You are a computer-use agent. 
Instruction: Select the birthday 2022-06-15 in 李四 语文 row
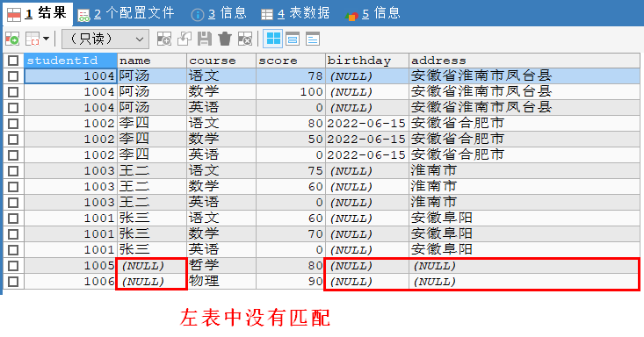(367, 124)
